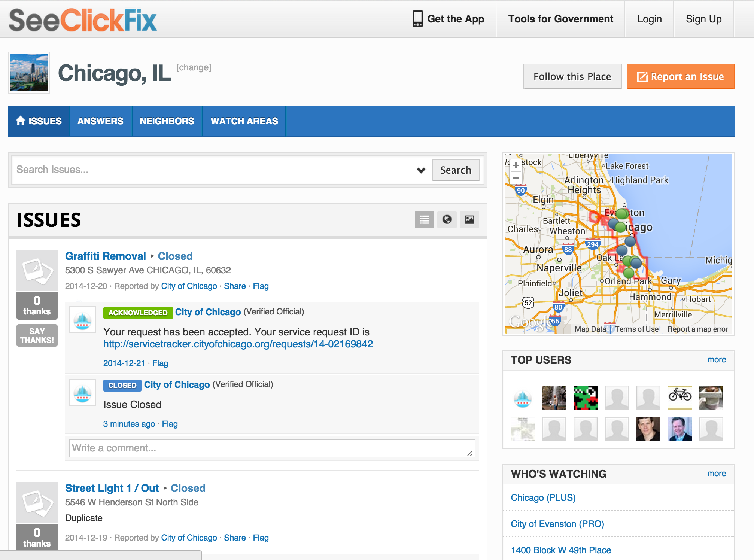
Task: Flag the Graffiti Removal issue
Action: click(x=261, y=286)
